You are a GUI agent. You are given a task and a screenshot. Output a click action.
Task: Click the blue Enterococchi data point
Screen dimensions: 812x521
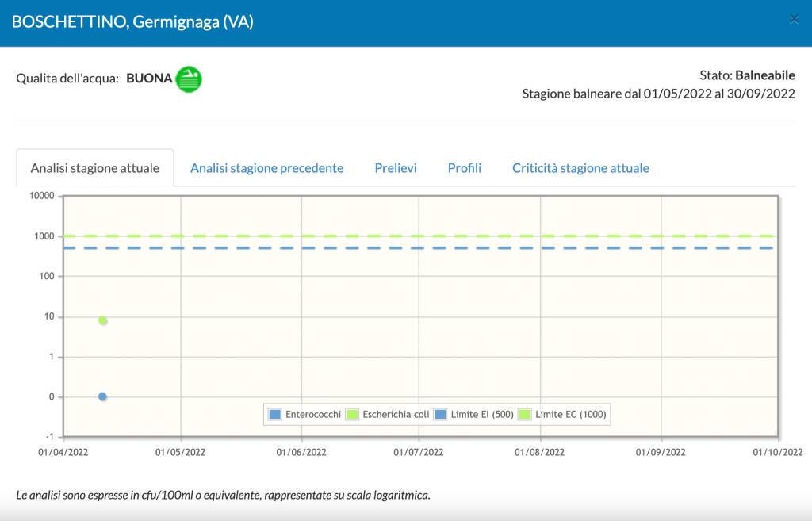coord(102,396)
